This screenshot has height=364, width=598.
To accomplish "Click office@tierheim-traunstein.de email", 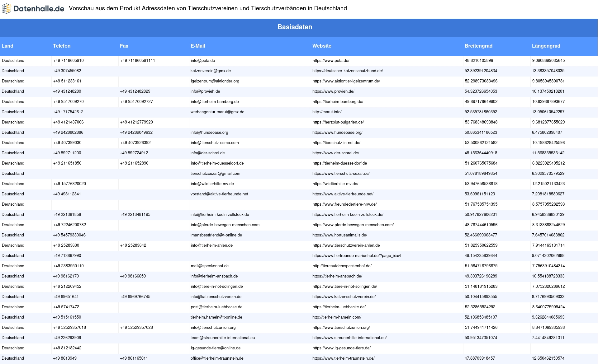I will coord(217,358).
